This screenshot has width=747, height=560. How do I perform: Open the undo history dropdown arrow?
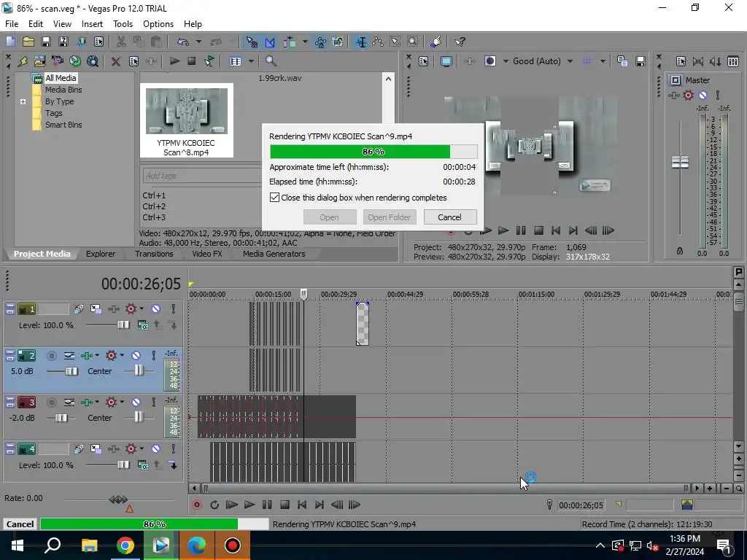point(198,42)
